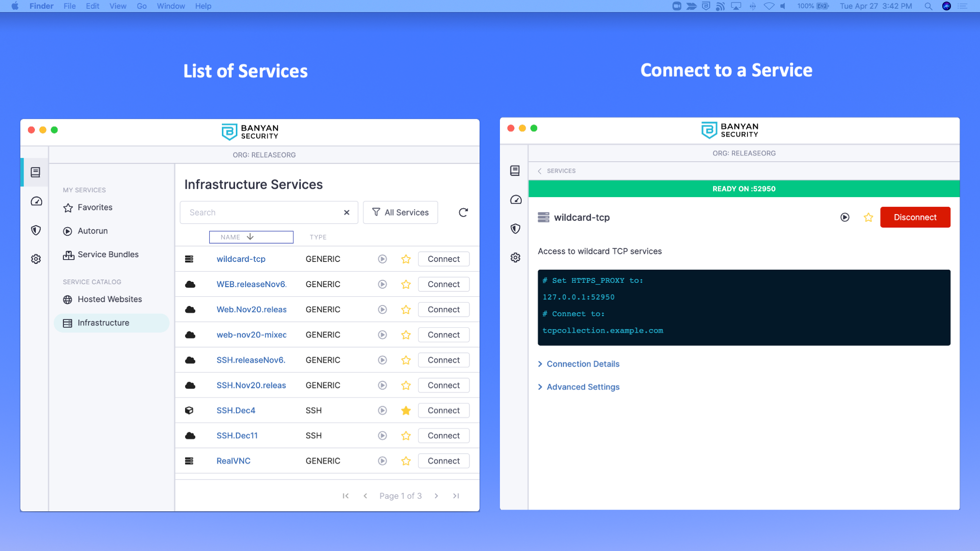Image resolution: width=980 pixels, height=551 pixels.
Task: Open settings gear in right window sidebar
Action: click(x=515, y=258)
